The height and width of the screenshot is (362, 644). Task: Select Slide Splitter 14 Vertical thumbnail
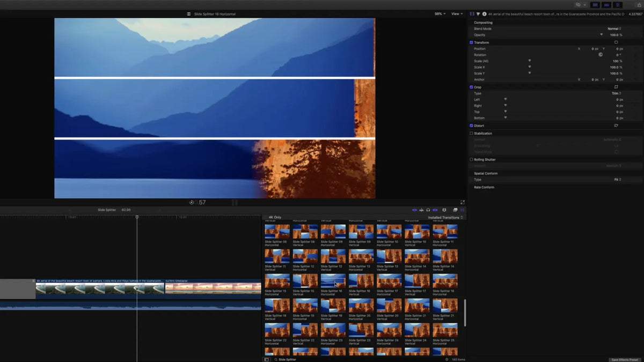(445, 256)
